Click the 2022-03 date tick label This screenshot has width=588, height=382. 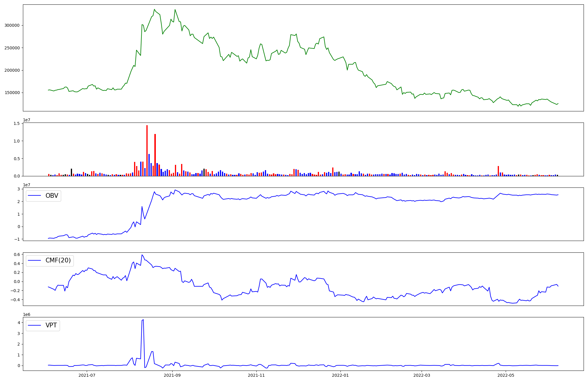[422, 375]
